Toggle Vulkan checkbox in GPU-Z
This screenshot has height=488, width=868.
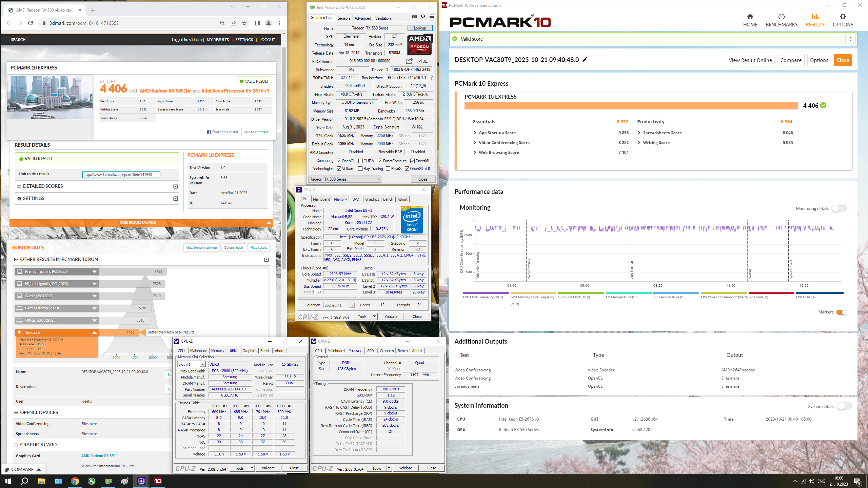click(339, 169)
